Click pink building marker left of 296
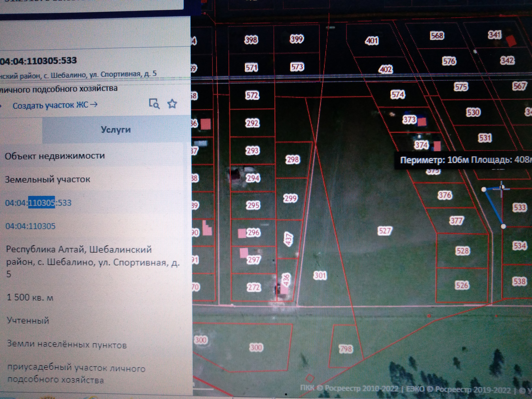Screen dimensions: 532x399 point(242,233)
